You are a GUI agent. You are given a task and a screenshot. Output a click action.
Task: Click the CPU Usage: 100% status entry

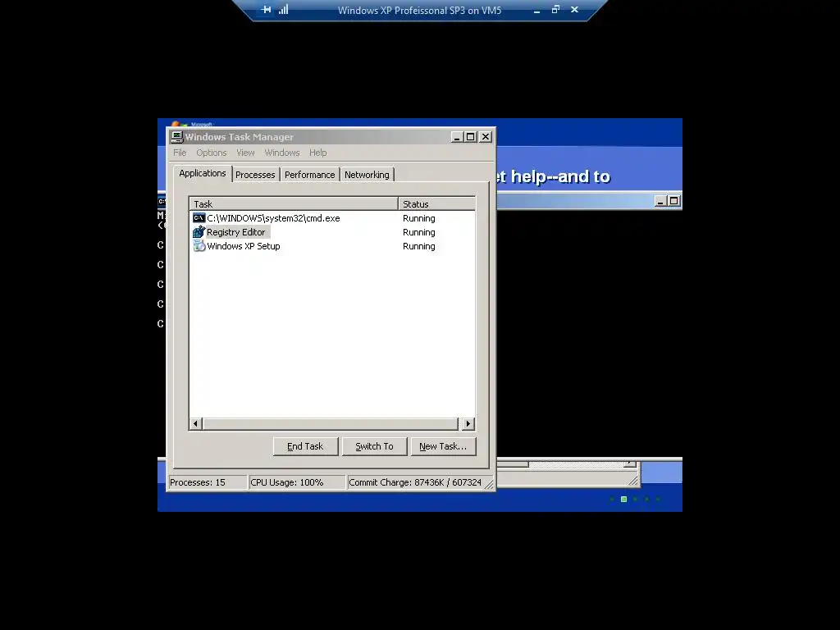tap(297, 482)
